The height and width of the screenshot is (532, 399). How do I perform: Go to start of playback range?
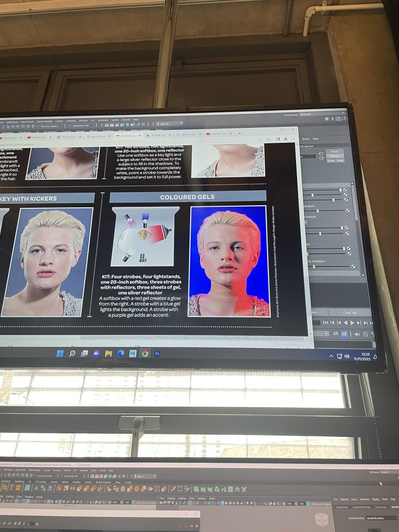coord(325,323)
